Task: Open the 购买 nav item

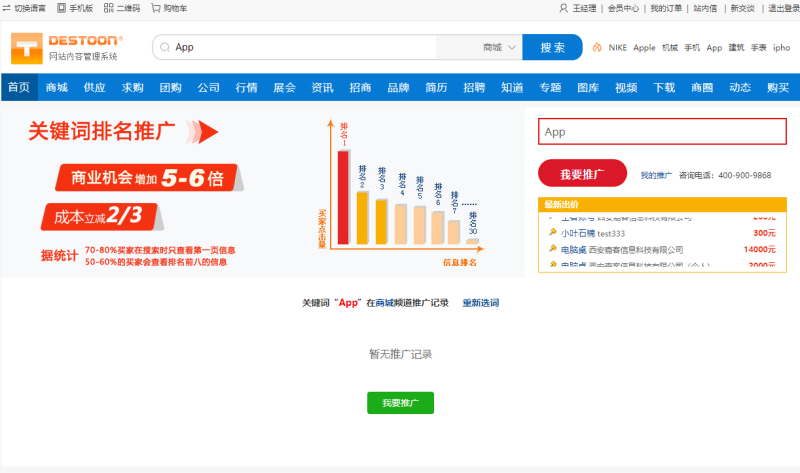Action: [778, 88]
